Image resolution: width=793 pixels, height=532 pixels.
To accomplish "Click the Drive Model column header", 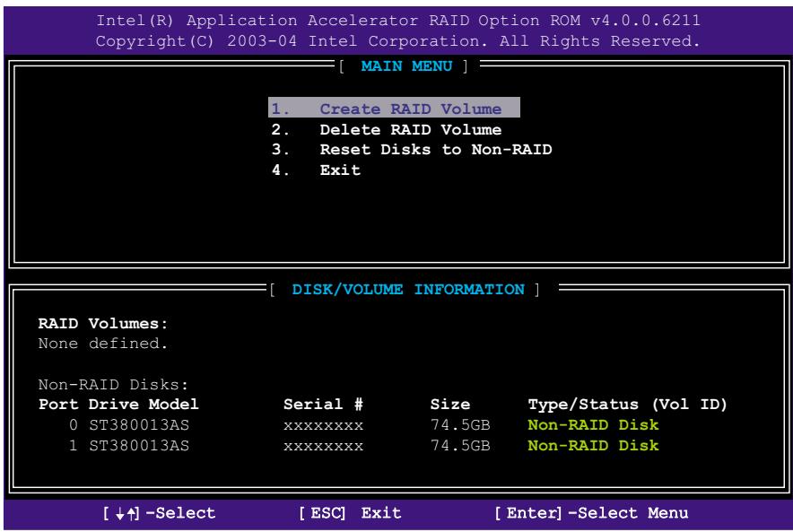I will coord(144,405).
